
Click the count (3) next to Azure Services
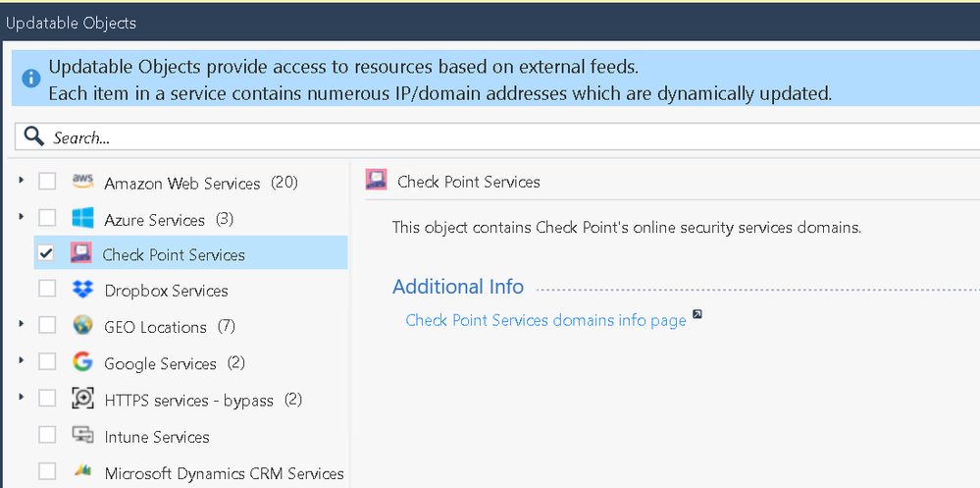(225, 219)
